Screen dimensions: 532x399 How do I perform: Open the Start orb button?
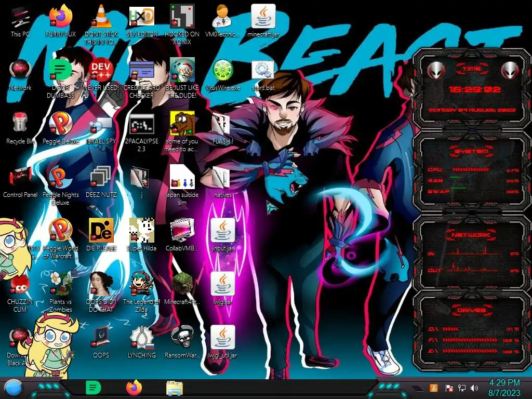click(x=14, y=388)
